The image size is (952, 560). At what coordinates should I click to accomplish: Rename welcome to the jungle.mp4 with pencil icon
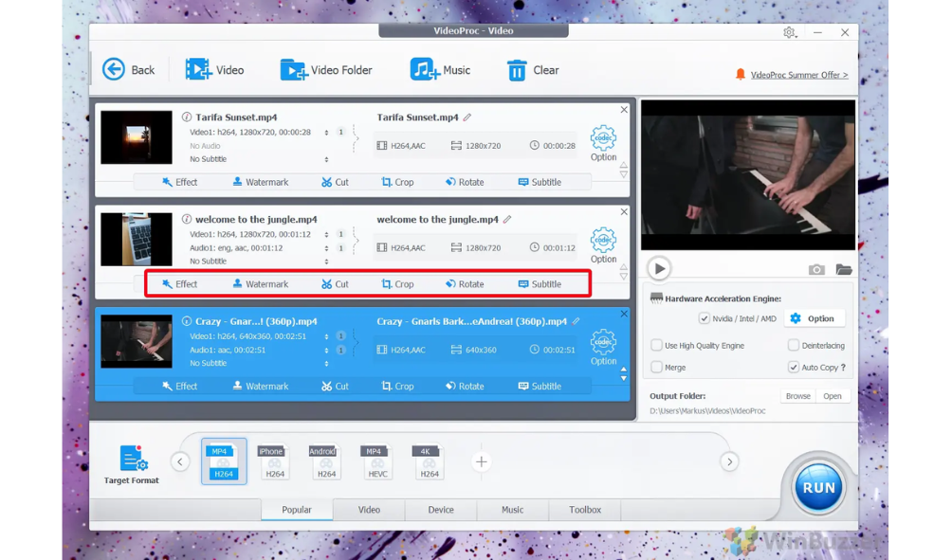(507, 220)
